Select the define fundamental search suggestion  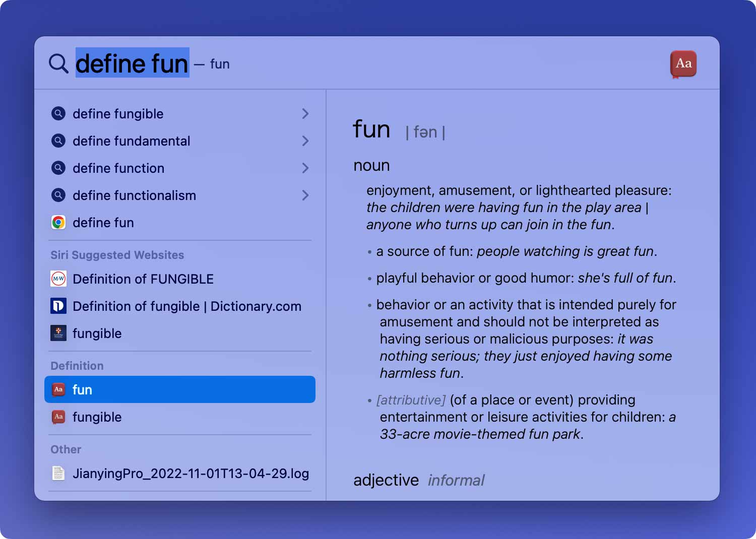click(x=180, y=141)
